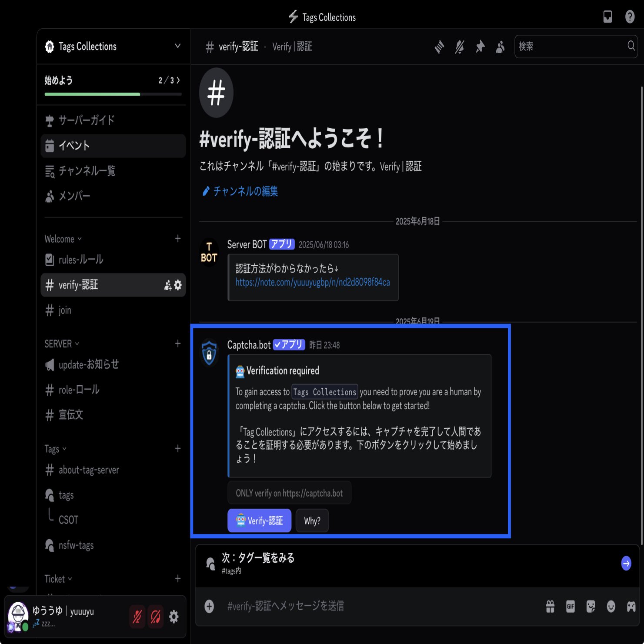Open channel settings gear for verify-認証
Screen dimensions: 644x644
(x=177, y=285)
